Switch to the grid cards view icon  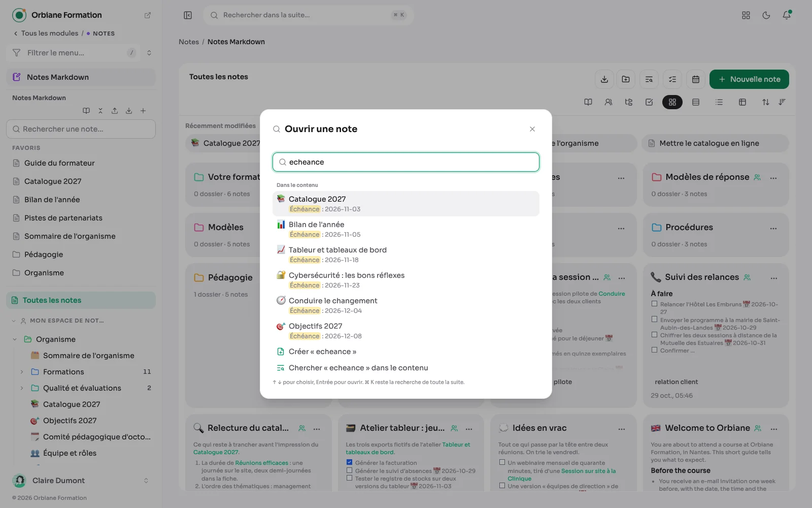click(672, 102)
